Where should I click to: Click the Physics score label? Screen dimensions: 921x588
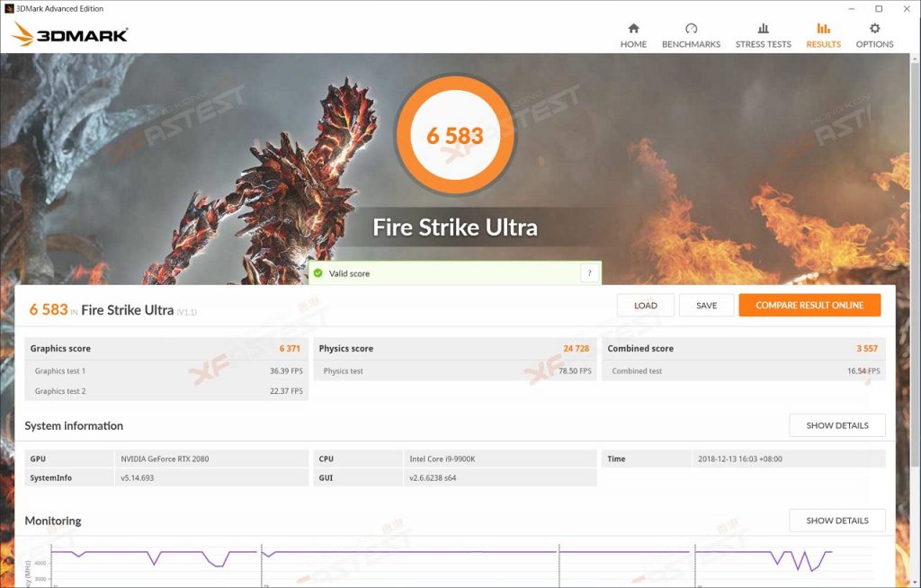pos(346,348)
